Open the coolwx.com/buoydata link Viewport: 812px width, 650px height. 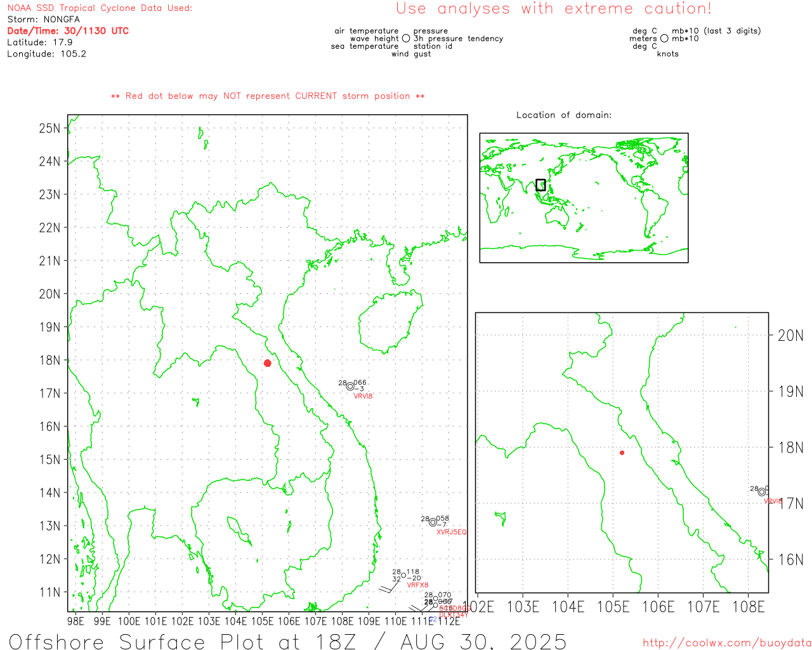click(727, 643)
